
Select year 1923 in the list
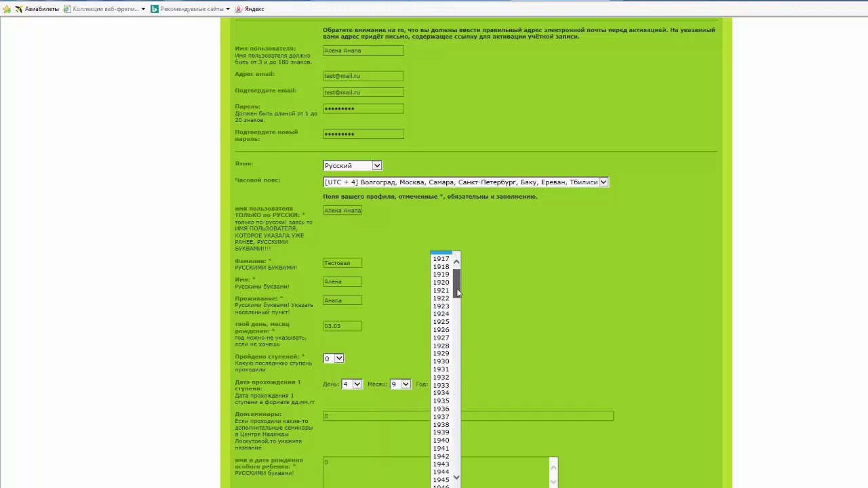click(441, 306)
